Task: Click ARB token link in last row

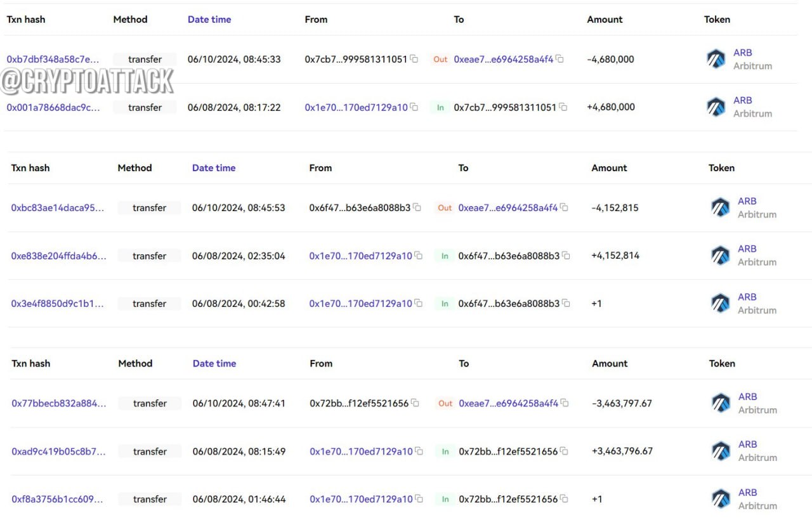Action: click(x=748, y=492)
